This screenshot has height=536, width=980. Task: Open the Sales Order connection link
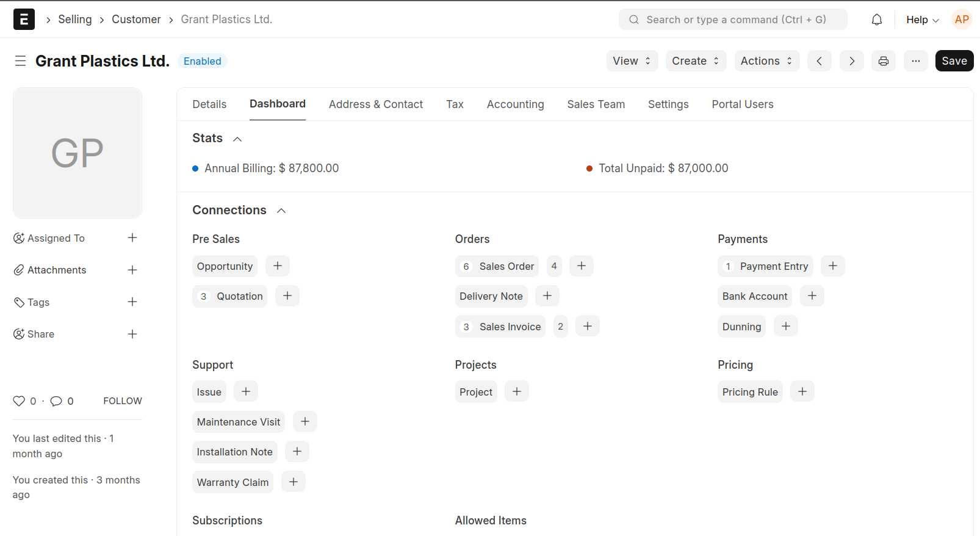(x=506, y=266)
